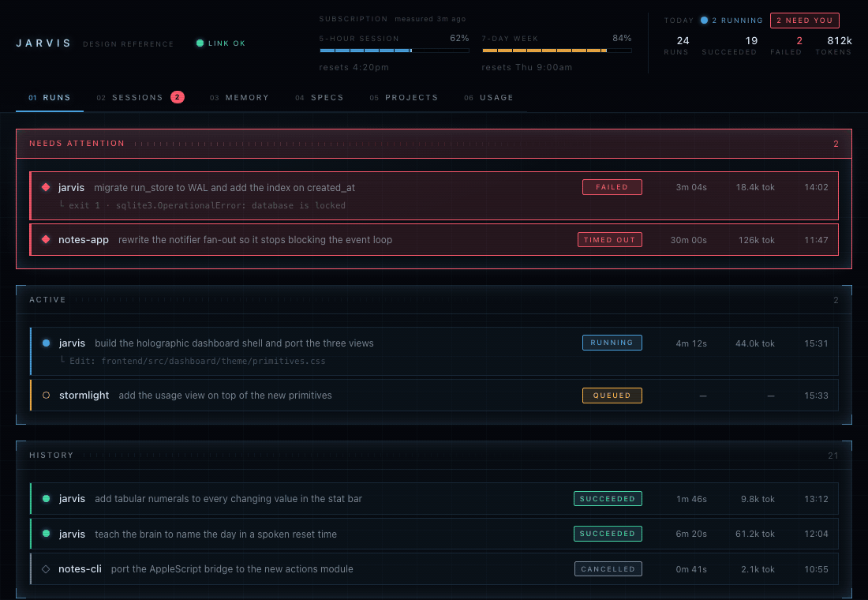The width and height of the screenshot is (868, 600).
Task: Click the QUEUED status badge
Action: [x=612, y=396]
